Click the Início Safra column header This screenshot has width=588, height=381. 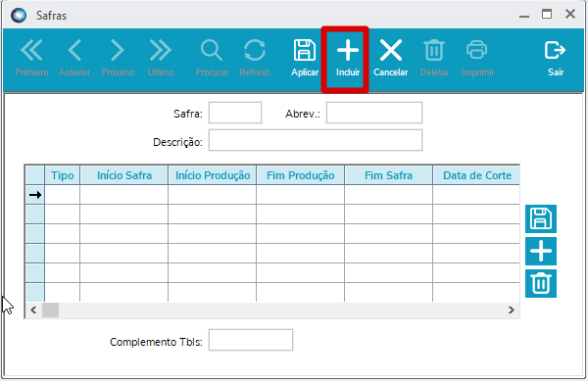pyautogui.click(x=124, y=175)
